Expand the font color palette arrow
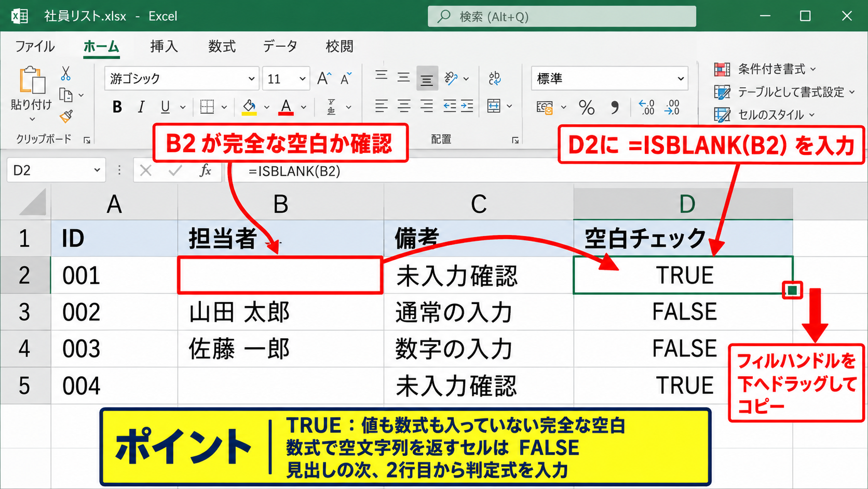The width and height of the screenshot is (868, 489). click(304, 108)
